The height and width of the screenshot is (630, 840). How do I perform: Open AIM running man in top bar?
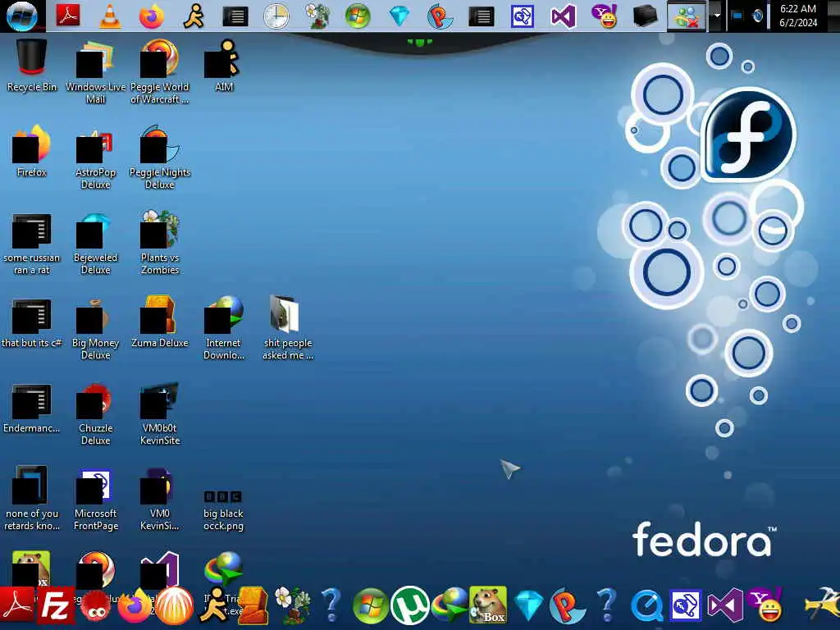click(x=194, y=16)
